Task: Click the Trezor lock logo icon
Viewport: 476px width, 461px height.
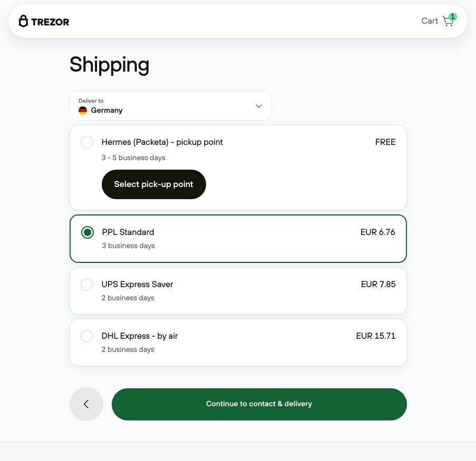Action: click(x=23, y=21)
